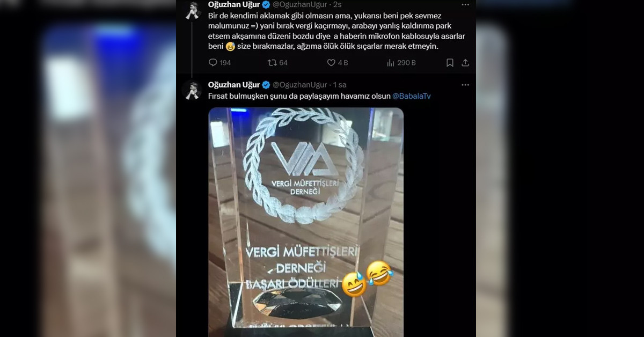This screenshot has height=337, width=644.
Task: Open more options on the second tweet
Action: tap(465, 85)
